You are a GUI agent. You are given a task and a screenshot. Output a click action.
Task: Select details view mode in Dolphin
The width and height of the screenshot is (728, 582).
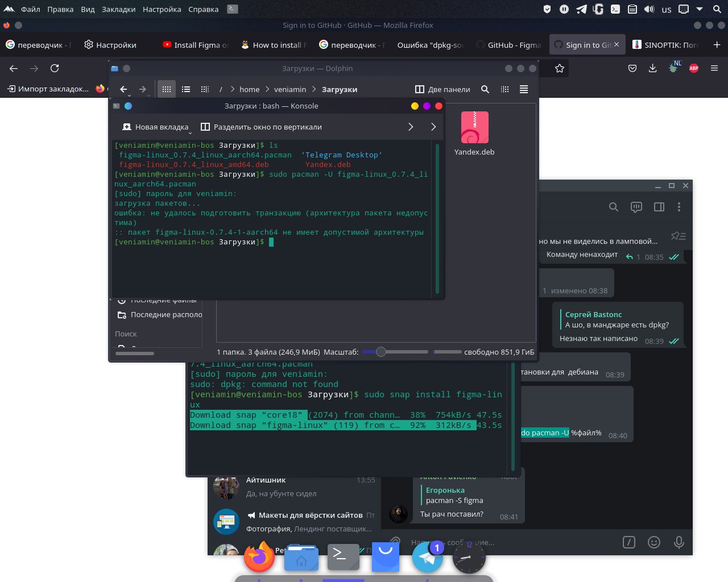(205, 89)
